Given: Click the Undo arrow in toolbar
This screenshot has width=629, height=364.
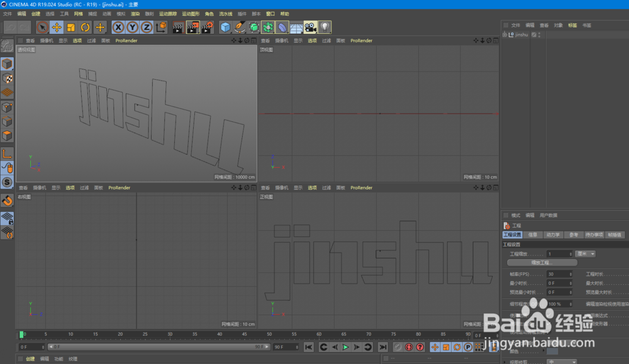Looking at the screenshot, I should 11,27.
